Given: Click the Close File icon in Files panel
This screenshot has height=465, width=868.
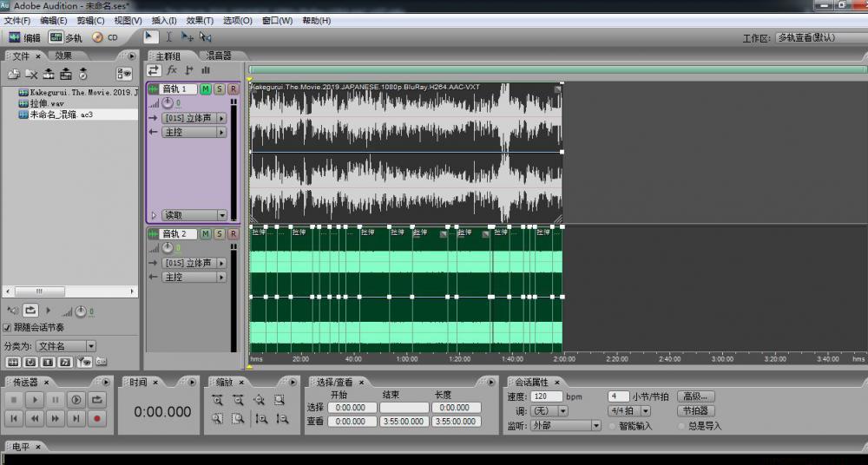Looking at the screenshot, I should click(31, 74).
